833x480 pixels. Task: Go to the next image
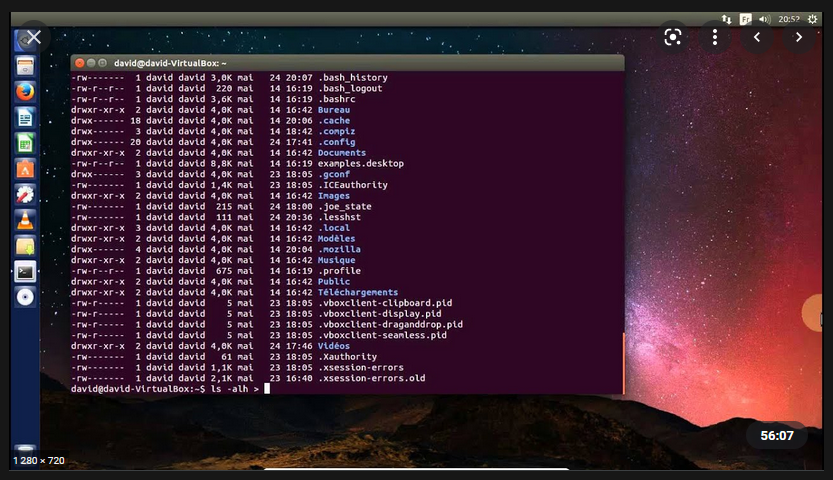[x=798, y=37]
